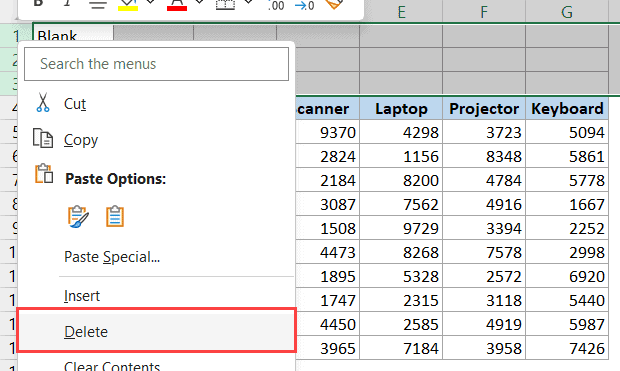Select cell with value 4784
The width and height of the screenshot is (620, 371).
484,180
